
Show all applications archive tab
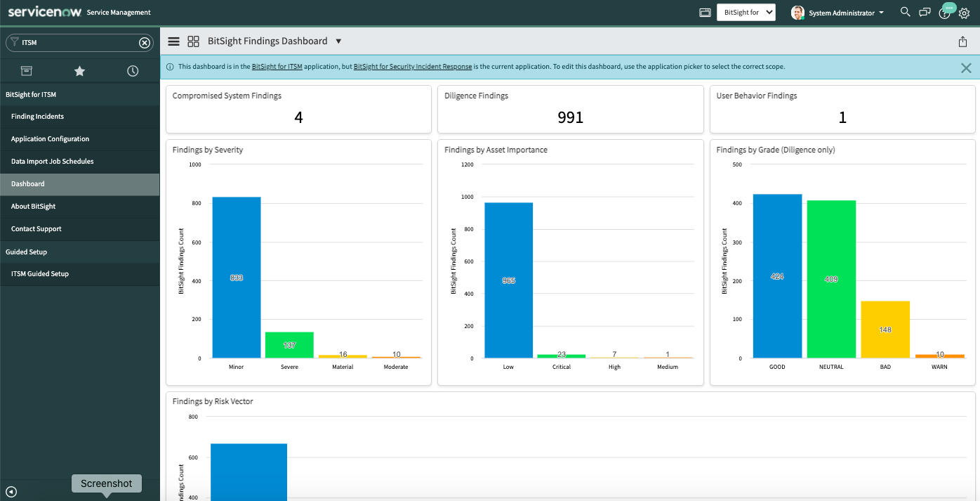click(26, 71)
